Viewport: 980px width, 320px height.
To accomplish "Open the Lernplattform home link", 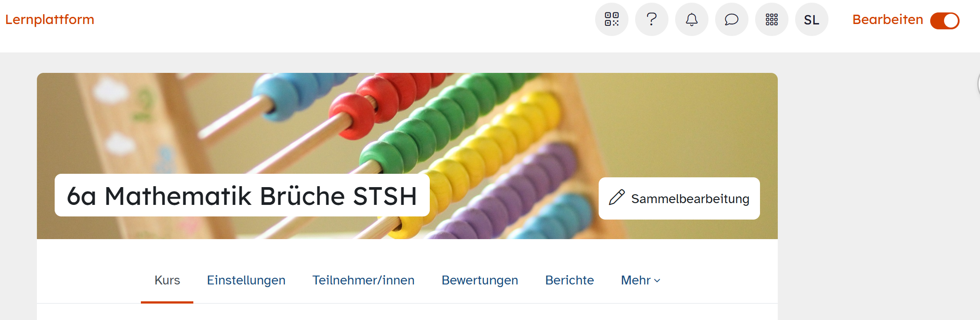I will coord(50,20).
